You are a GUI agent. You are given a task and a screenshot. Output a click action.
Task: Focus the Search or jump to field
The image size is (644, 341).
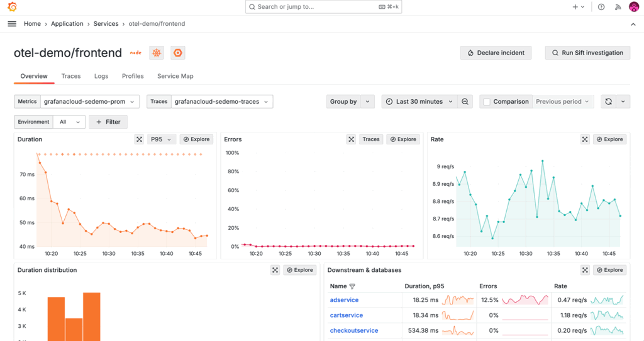tap(324, 7)
